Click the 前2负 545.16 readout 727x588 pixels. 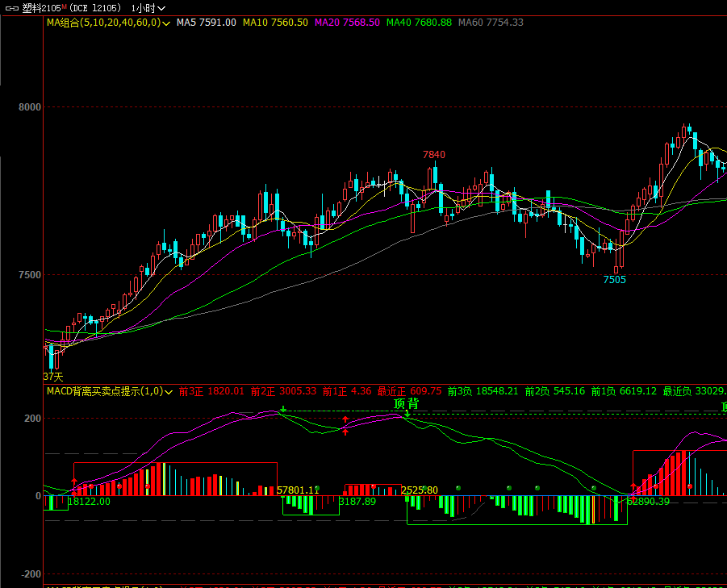(x=555, y=391)
